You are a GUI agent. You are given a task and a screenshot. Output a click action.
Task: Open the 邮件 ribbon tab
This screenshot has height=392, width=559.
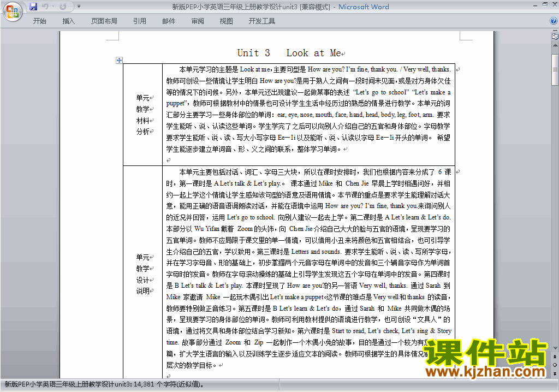point(169,21)
